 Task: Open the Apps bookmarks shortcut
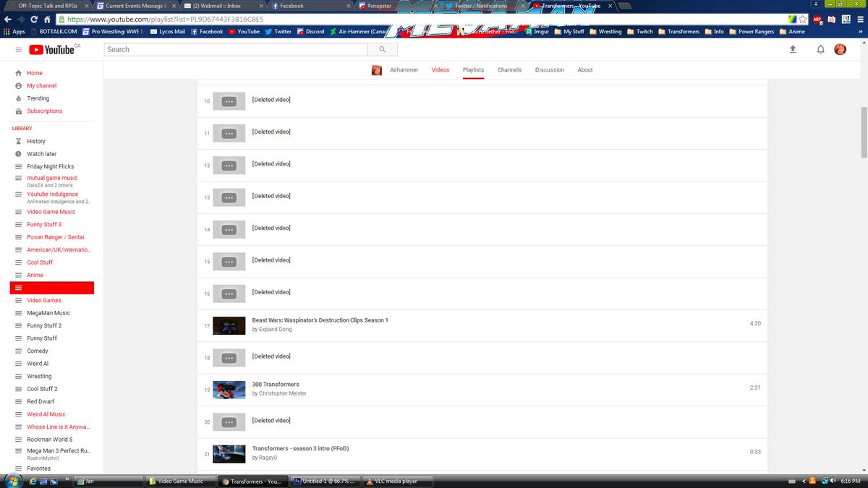coord(14,32)
